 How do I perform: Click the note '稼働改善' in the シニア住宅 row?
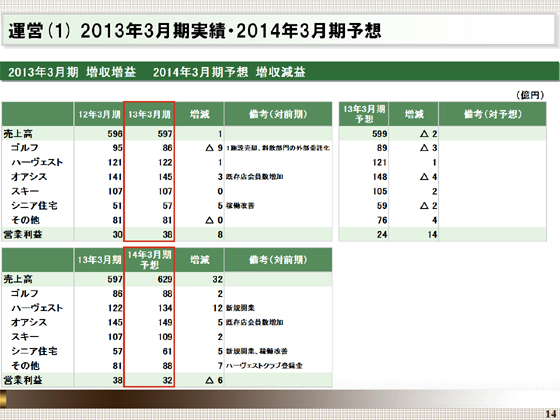click(240, 206)
